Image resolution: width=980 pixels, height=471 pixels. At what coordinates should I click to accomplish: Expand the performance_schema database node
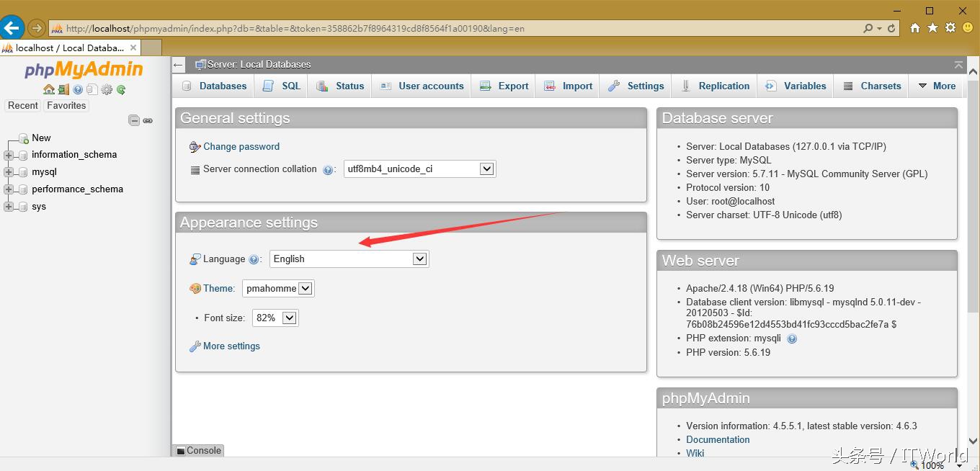click(9, 189)
